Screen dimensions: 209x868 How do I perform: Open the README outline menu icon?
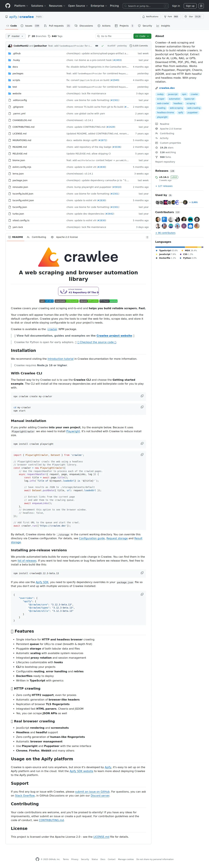(x=147, y=237)
